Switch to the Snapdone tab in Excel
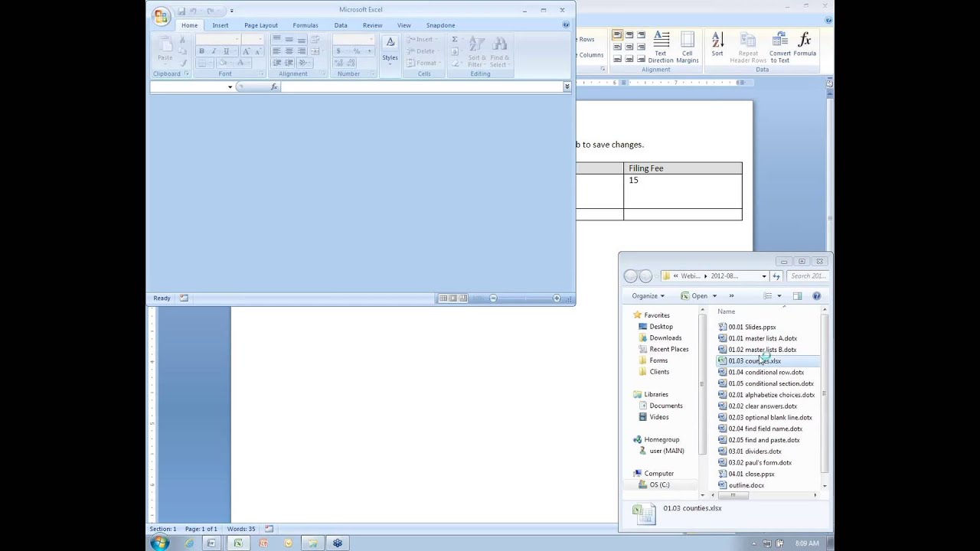The height and width of the screenshot is (551, 980). point(440,25)
